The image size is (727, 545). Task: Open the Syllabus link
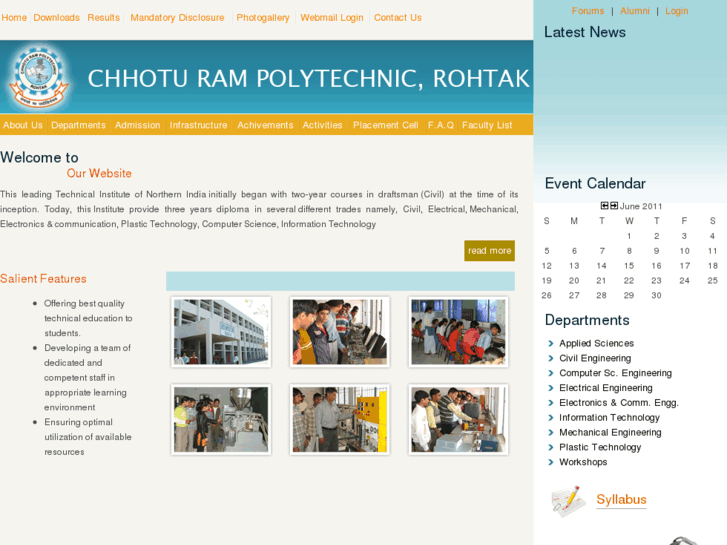tap(621, 500)
